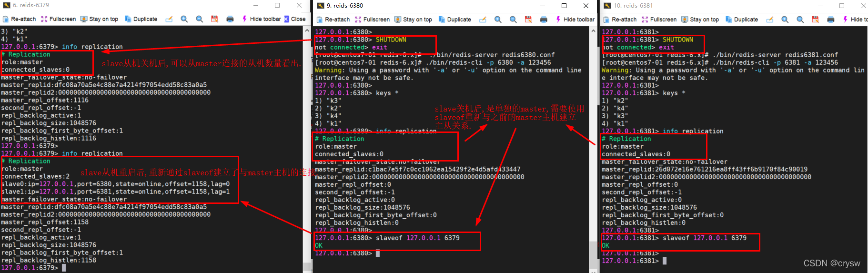Click the final 127.0.0.1:6379> prompt line
The image size is (868, 273).
[x=33, y=268]
